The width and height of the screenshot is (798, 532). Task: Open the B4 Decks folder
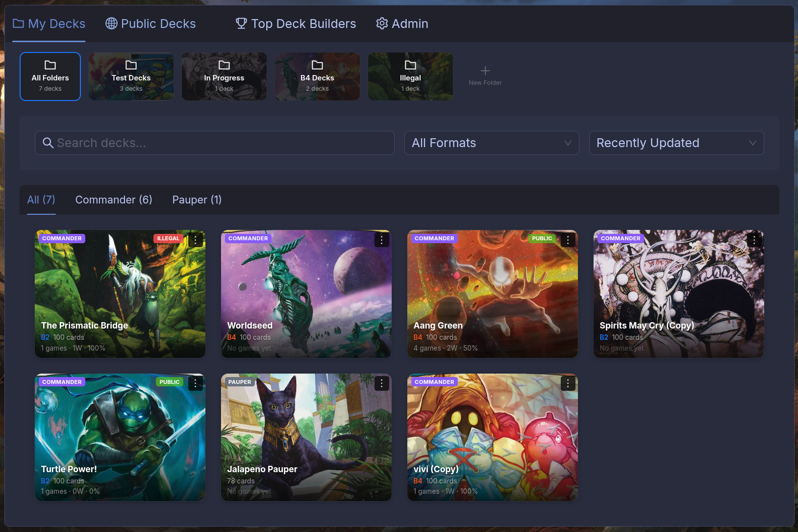pos(317,76)
